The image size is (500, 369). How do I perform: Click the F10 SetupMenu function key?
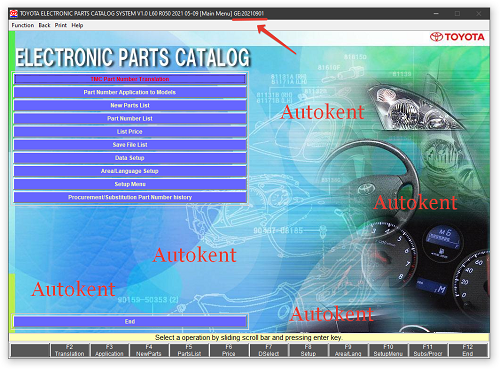coord(388,350)
